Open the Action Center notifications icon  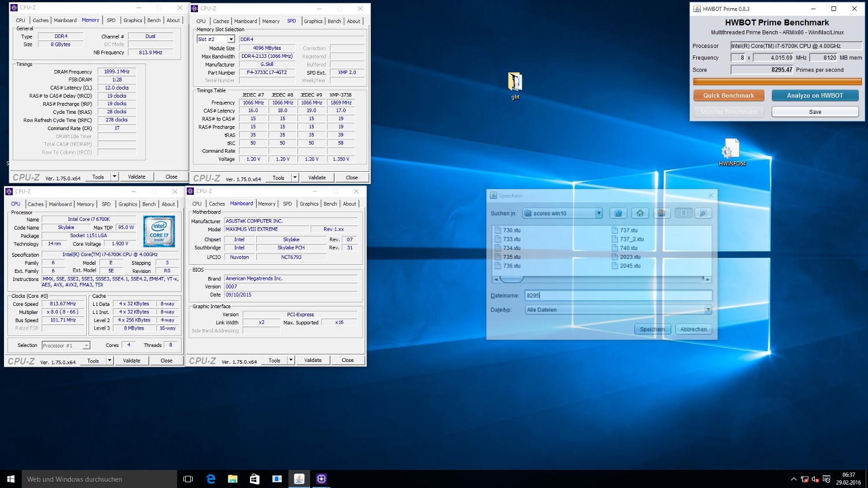(x=827, y=479)
